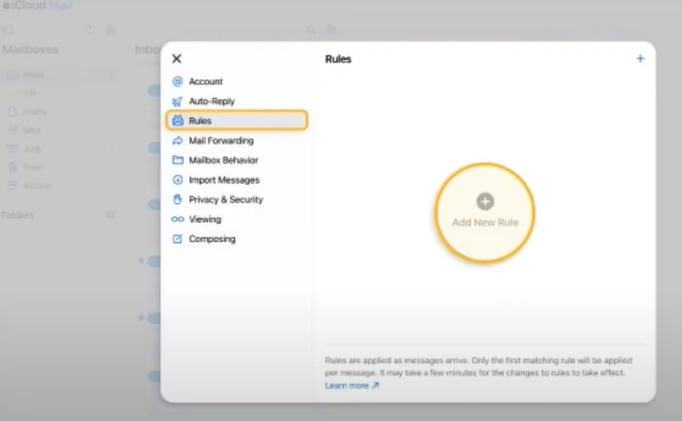
Task: Close the settings dialog with X
Action: [x=177, y=59]
